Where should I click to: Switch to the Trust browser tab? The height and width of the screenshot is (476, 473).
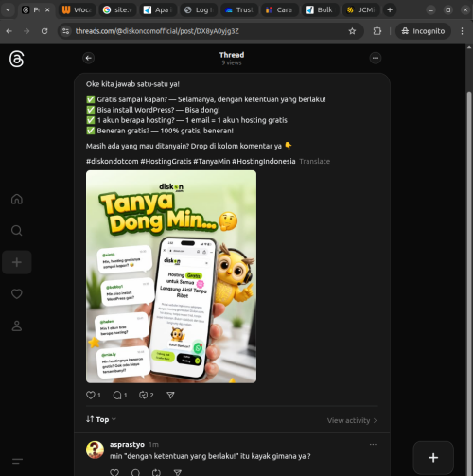pyautogui.click(x=239, y=10)
